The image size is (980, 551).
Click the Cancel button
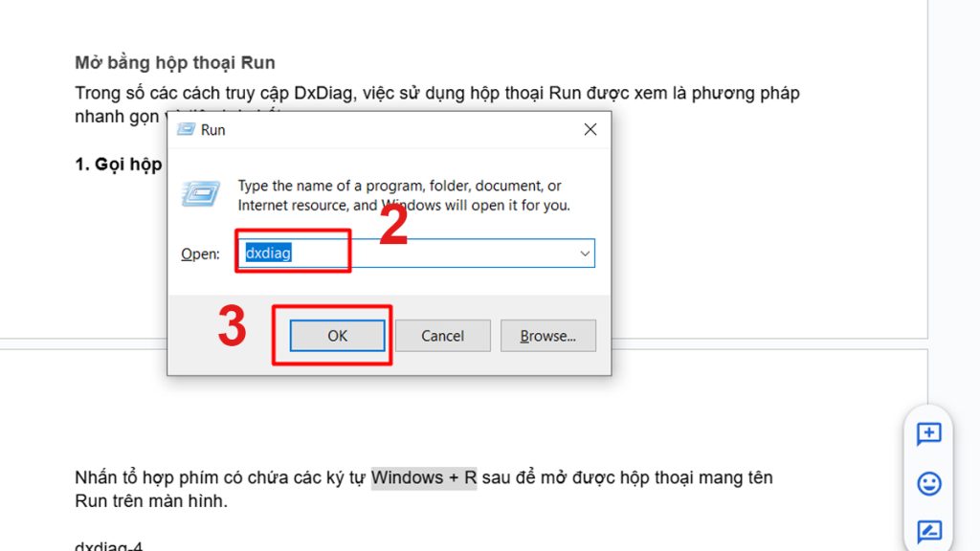pos(442,335)
